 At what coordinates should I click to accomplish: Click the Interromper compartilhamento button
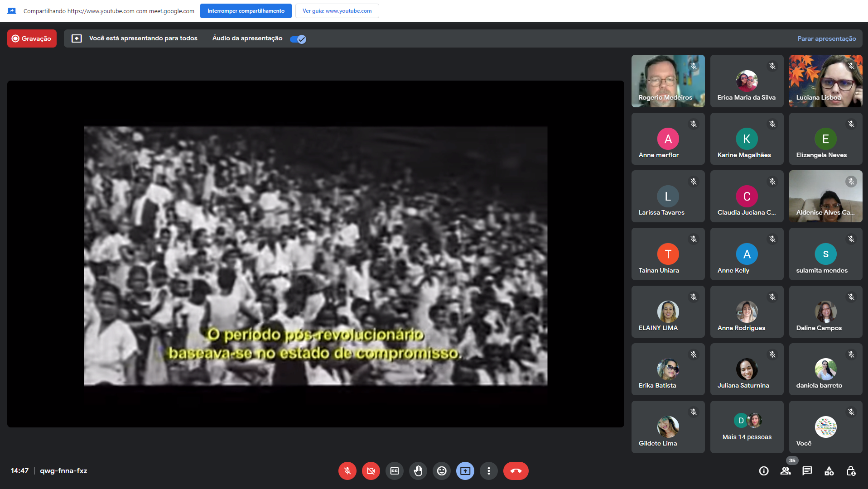[x=246, y=11]
